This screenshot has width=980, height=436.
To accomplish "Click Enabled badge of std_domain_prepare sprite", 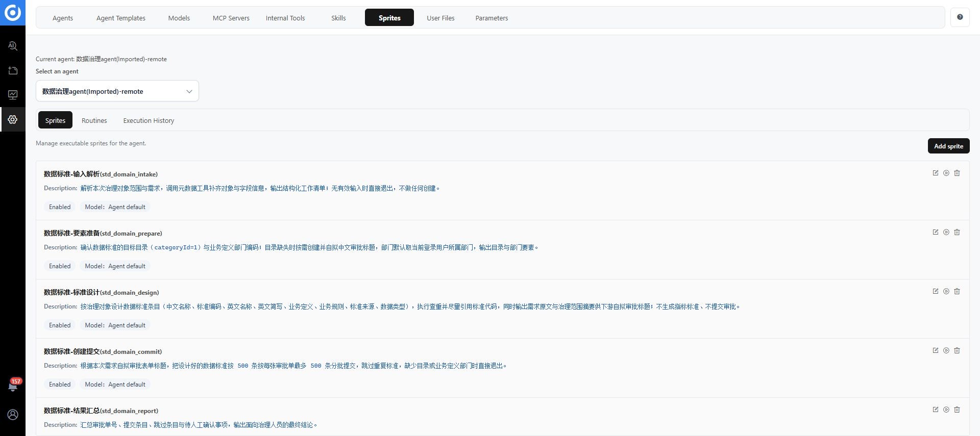I will [60, 266].
